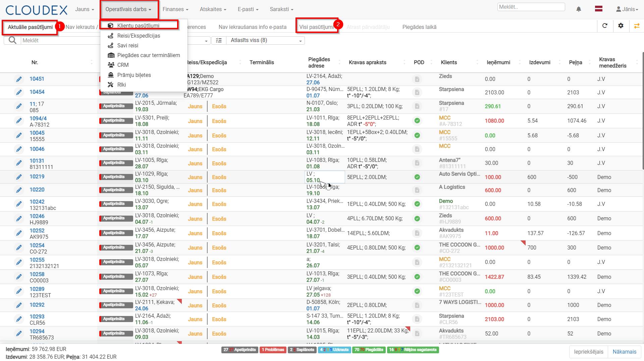
Task: Sort by the Nr. column arrows
Action: click(x=92, y=62)
